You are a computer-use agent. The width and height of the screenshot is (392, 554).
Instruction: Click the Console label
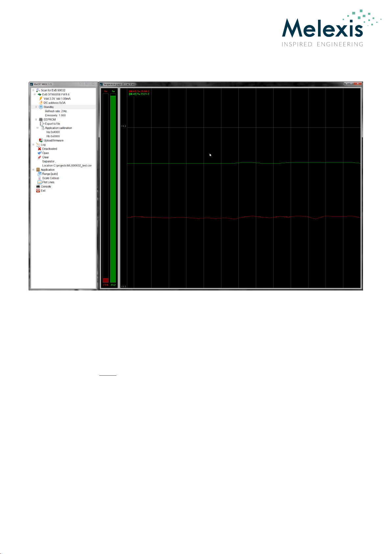pyautogui.click(x=46, y=187)
